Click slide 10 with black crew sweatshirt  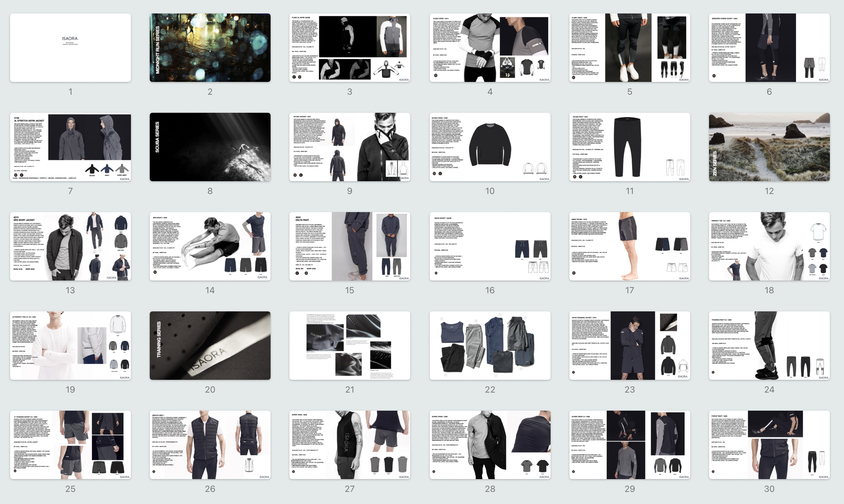pyautogui.click(x=490, y=147)
